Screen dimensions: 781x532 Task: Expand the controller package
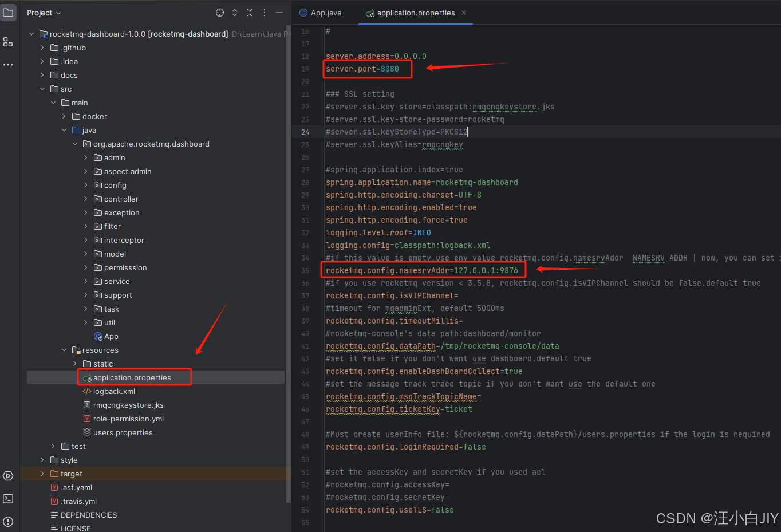[x=85, y=199]
